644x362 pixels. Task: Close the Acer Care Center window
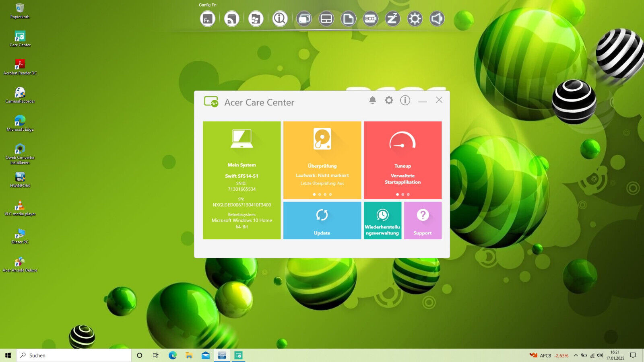(439, 100)
